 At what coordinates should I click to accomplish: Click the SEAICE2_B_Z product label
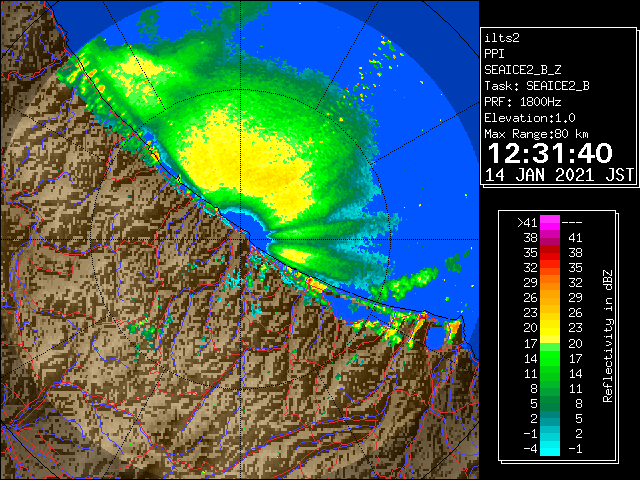click(522, 70)
